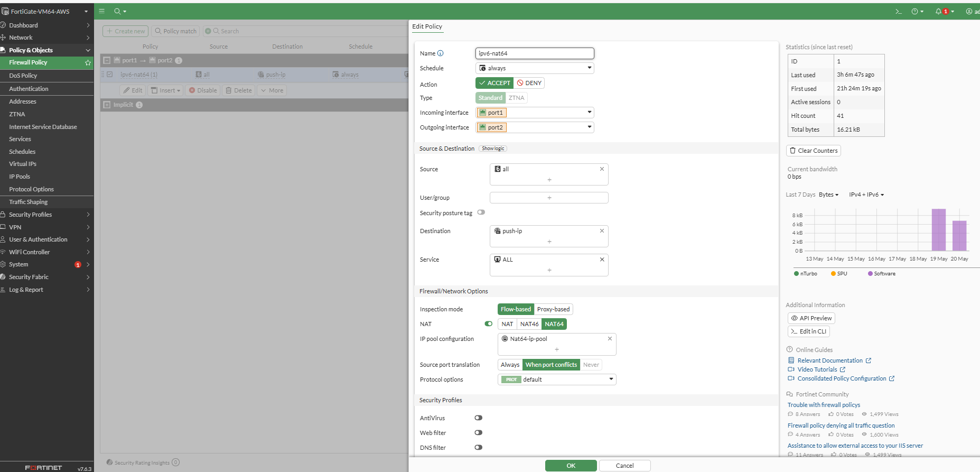Open the Trouble with firewall policys link
The image size is (980, 472).
pos(824,405)
